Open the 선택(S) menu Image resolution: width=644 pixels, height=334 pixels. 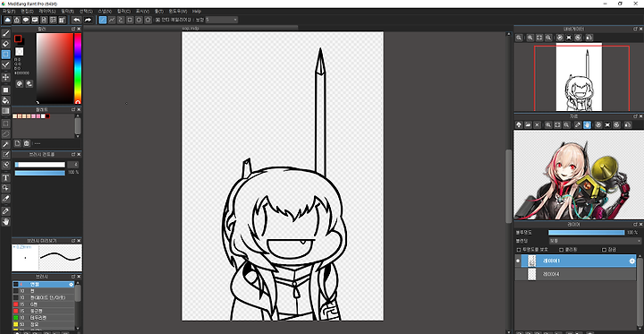[86, 11]
